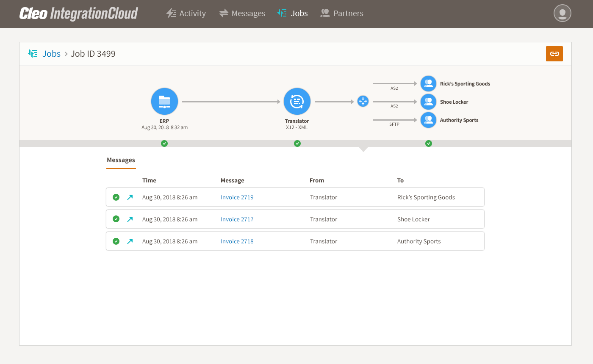The height and width of the screenshot is (364, 593).
Task: Open the user profile avatar
Action: click(563, 14)
